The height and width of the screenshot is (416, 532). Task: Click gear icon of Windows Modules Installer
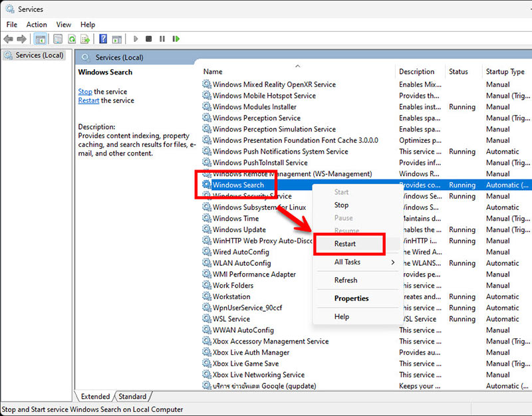click(x=207, y=106)
